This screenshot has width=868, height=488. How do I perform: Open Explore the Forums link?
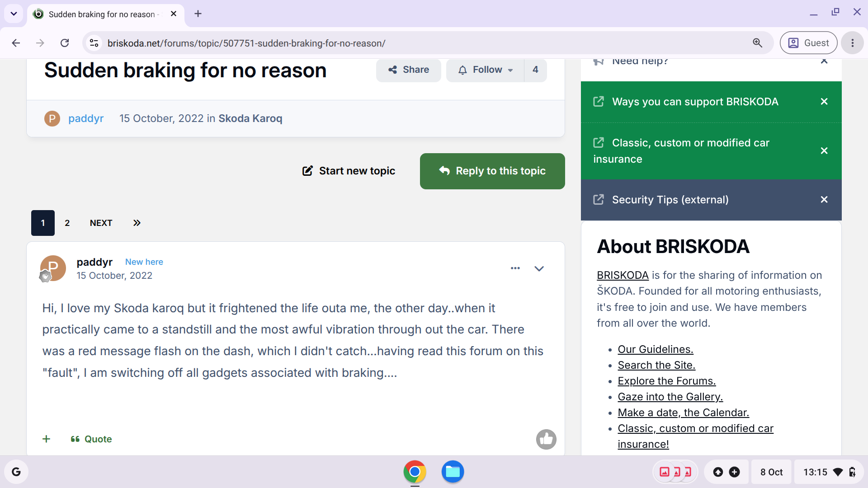click(667, 381)
